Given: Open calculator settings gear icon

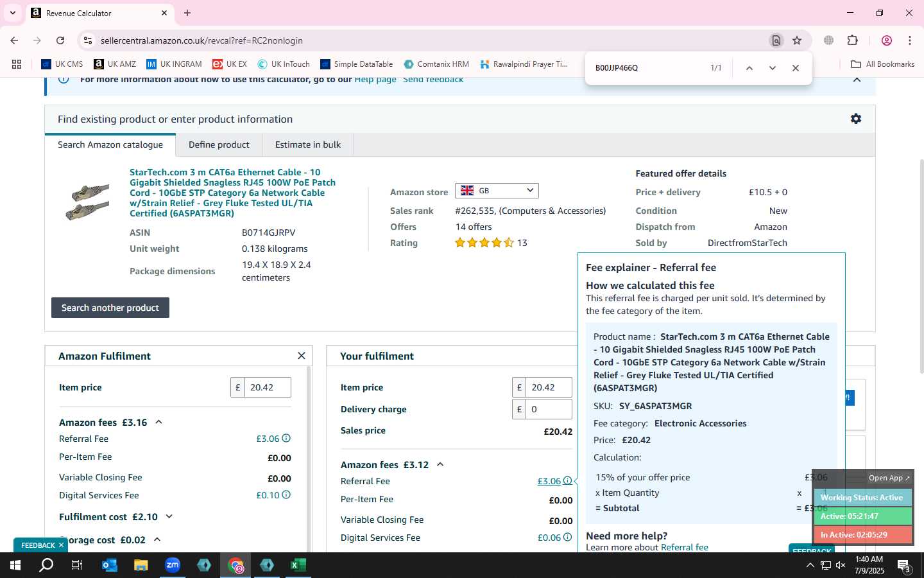Looking at the screenshot, I should [x=856, y=119].
